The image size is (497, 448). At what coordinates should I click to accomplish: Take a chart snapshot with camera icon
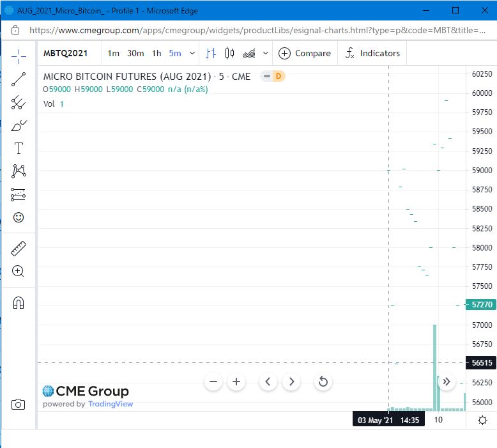(x=19, y=404)
